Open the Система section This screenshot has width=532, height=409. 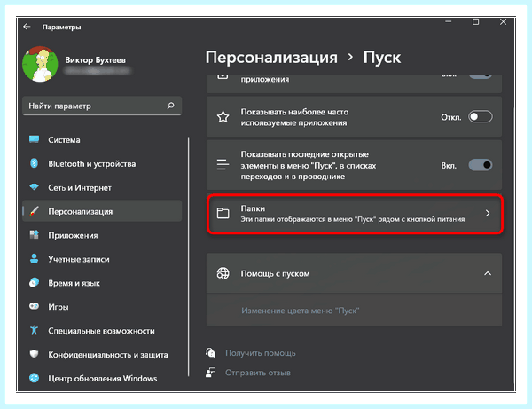pos(64,140)
